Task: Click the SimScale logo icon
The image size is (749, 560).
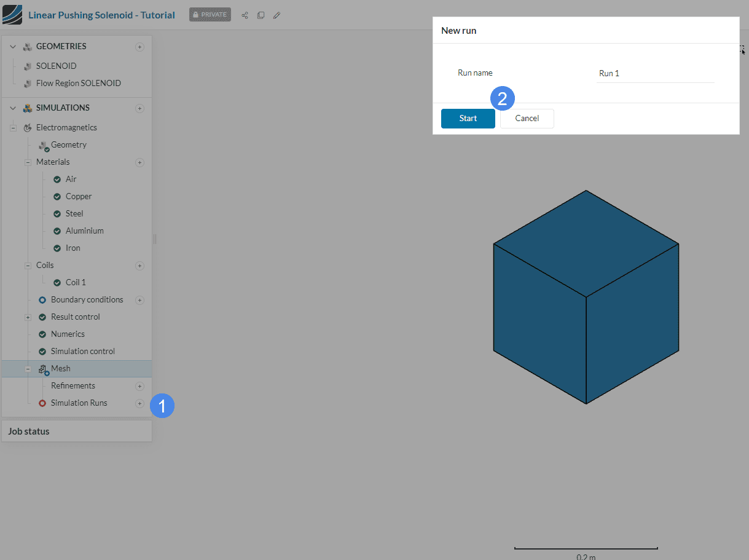Action: (12, 15)
